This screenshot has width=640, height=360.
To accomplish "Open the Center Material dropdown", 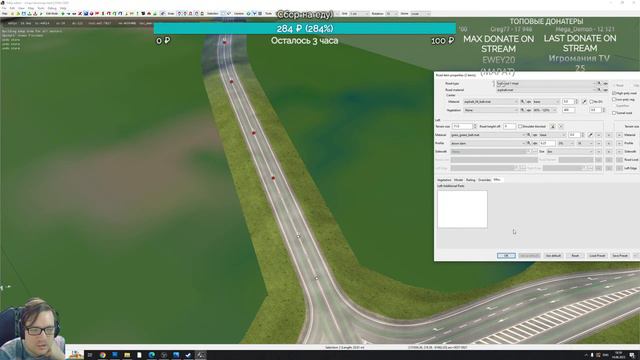I will [490, 102].
